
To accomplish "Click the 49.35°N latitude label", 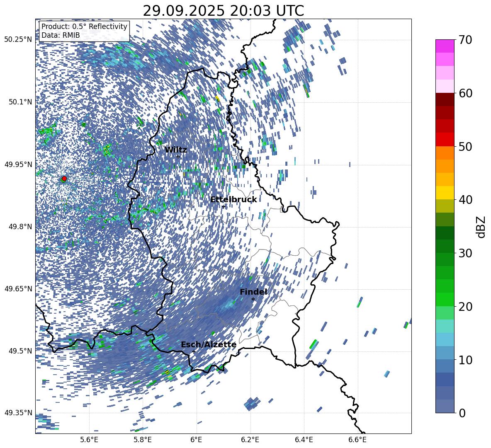I will 18,413.
